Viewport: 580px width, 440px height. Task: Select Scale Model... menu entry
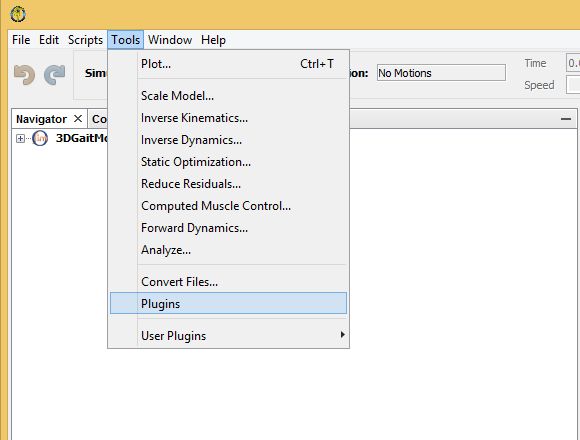pyautogui.click(x=228, y=96)
